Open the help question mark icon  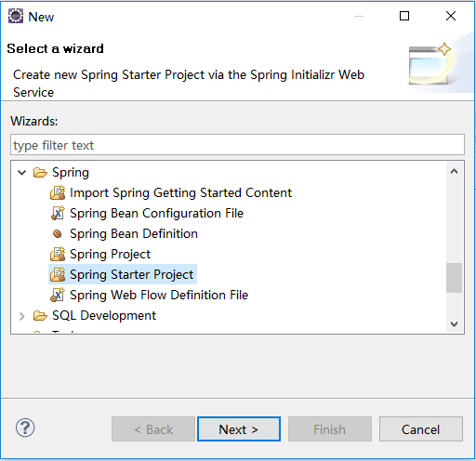pos(25,428)
